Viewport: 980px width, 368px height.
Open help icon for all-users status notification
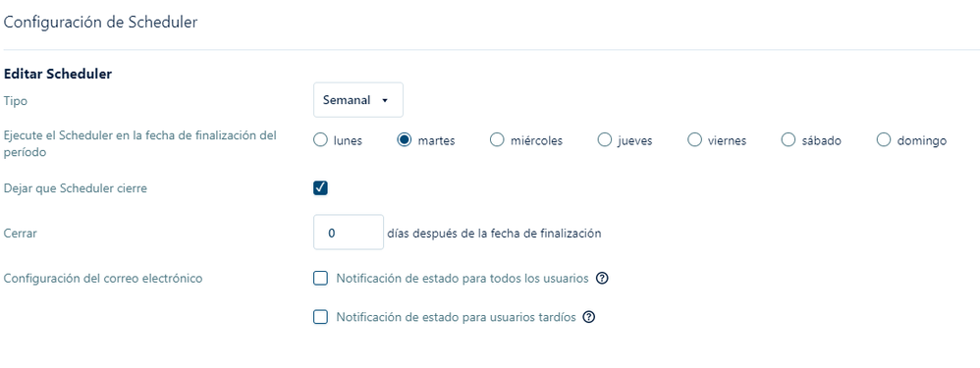point(602,279)
